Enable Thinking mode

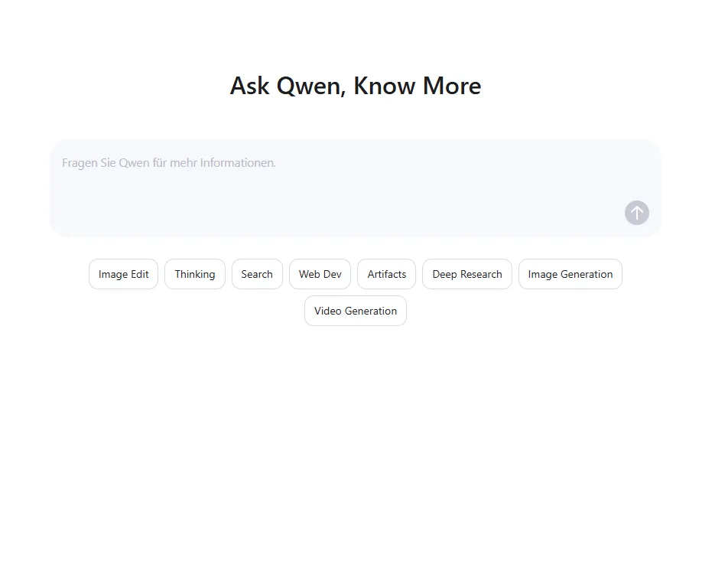pos(195,274)
